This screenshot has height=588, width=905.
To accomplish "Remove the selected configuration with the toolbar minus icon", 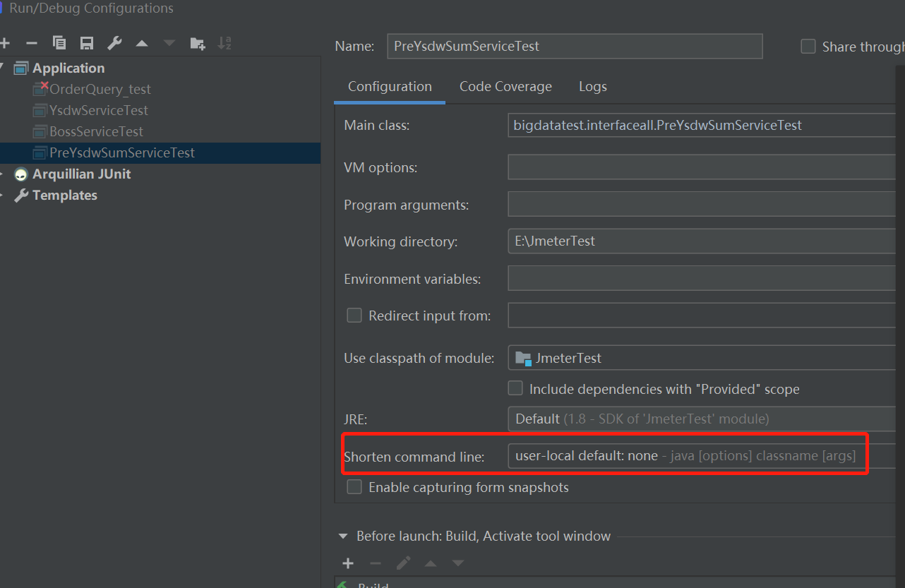I will pos(32,43).
